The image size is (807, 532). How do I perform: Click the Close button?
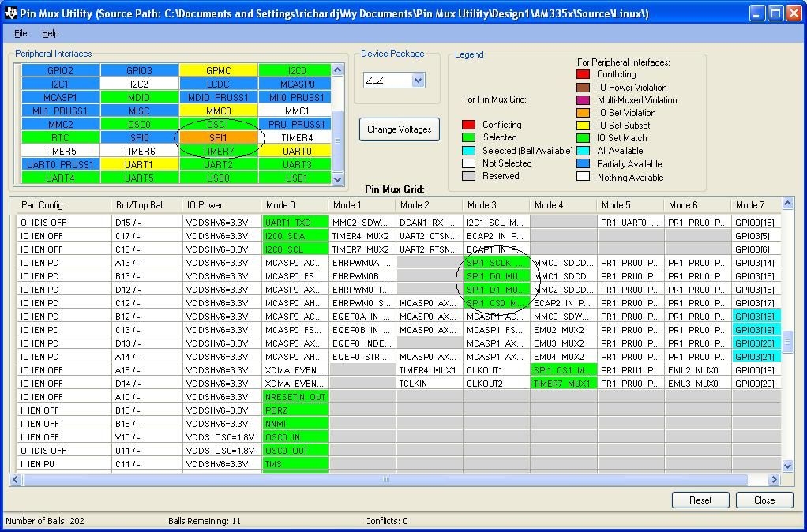[764, 500]
